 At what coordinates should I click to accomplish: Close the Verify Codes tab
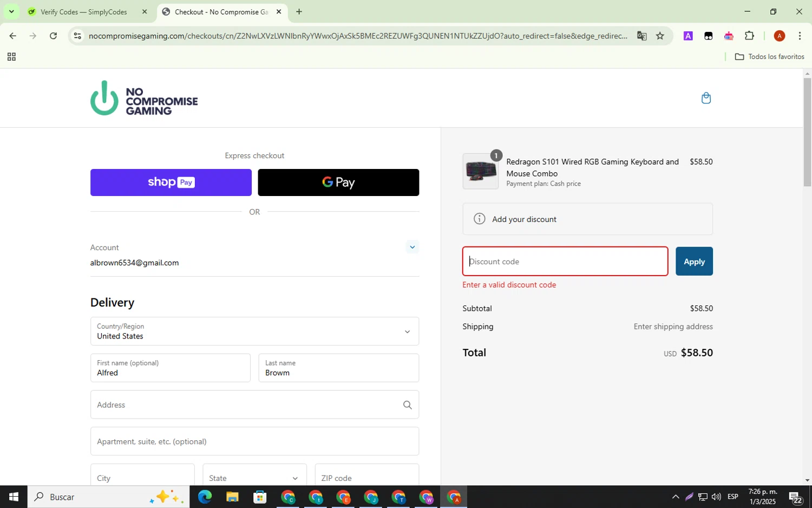(144, 11)
